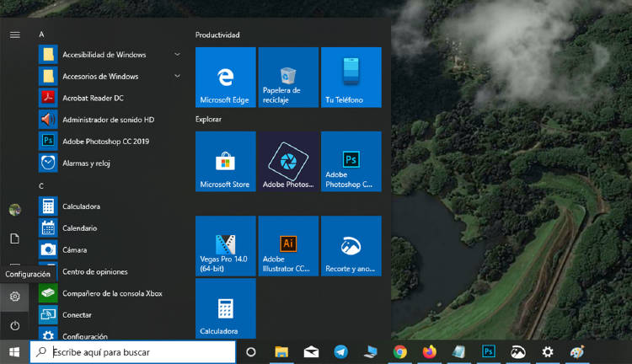632x364 pixels.
Task: Open Compañero de la consola Xbox
Action: pos(110,293)
